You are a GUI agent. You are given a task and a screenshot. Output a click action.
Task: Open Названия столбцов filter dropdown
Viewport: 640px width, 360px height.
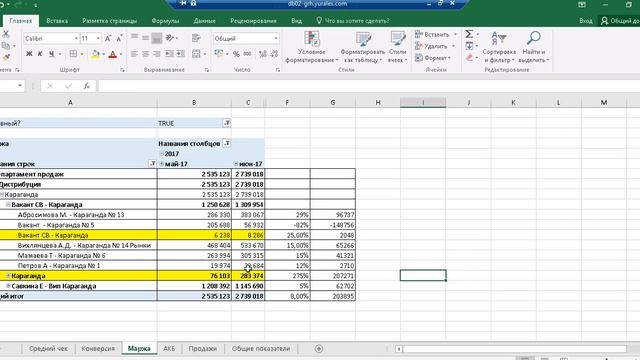227,143
